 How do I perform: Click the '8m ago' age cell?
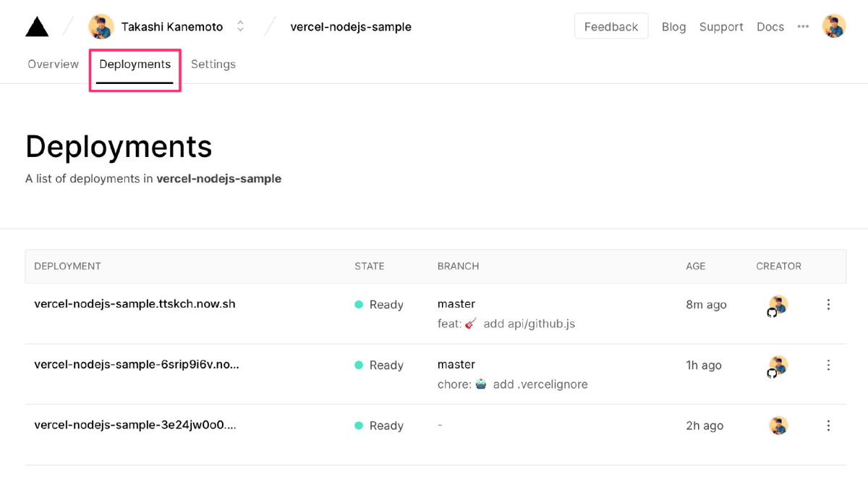pos(706,305)
